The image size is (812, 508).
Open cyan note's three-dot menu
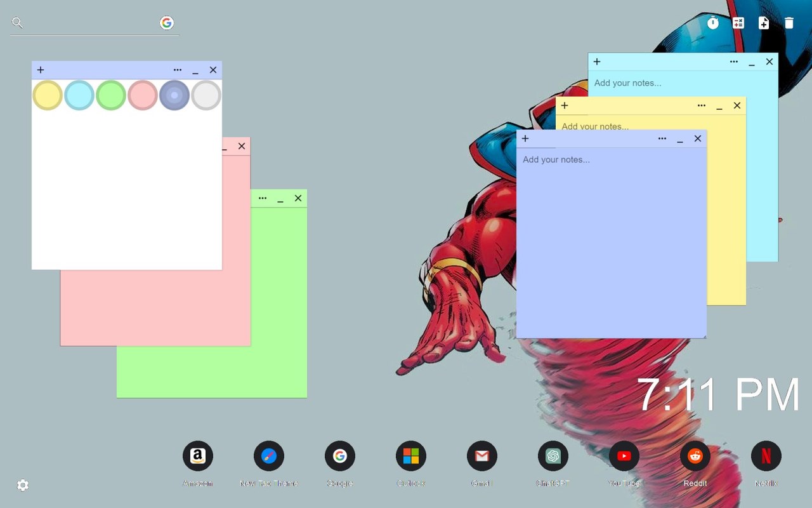click(734, 62)
